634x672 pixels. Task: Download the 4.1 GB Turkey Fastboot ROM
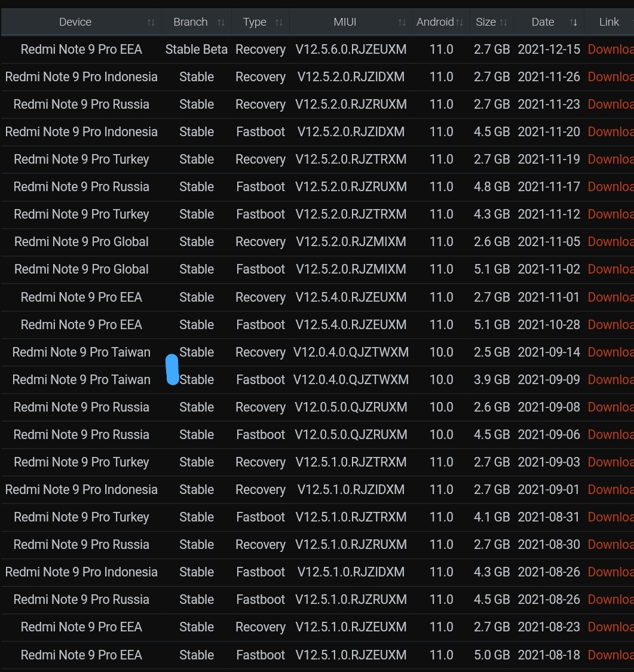coord(611,517)
